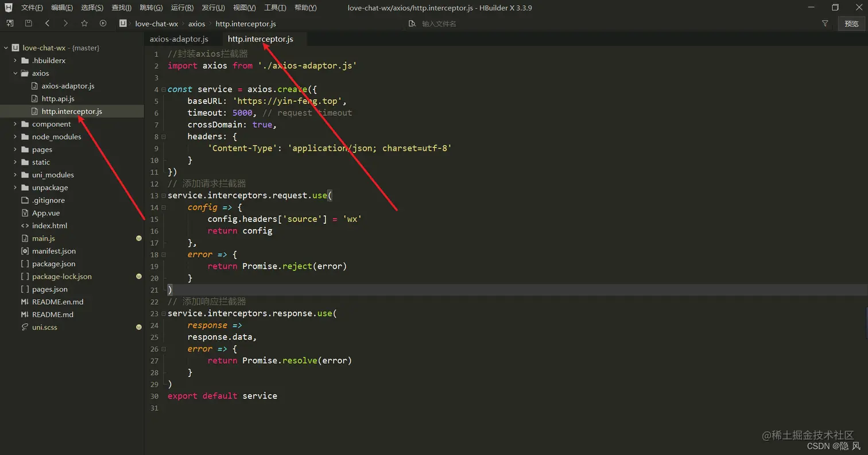Expand the unpackage folder
The height and width of the screenshot is (455, 868).
15,188
